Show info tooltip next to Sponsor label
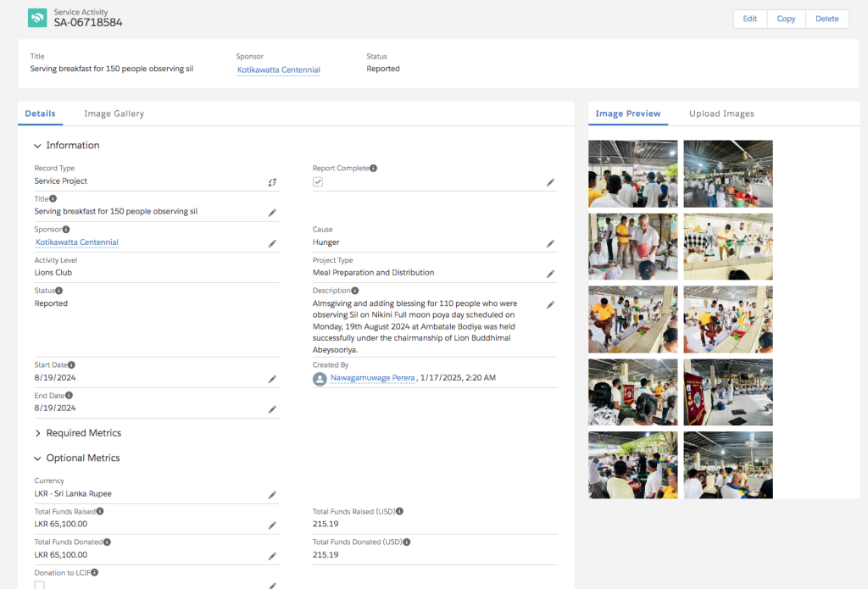The width and height of the screenshot is (868, 589). pyautogui.click(x=66, y=229)
